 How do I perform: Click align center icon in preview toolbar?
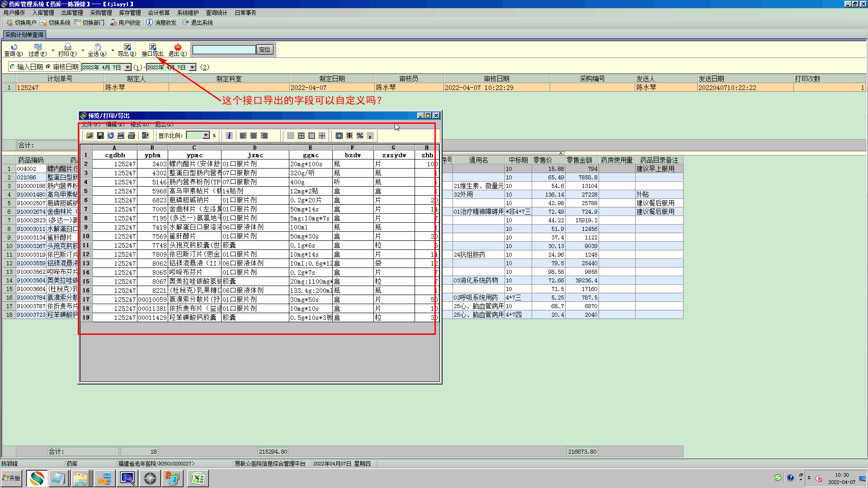pos(254,136)
